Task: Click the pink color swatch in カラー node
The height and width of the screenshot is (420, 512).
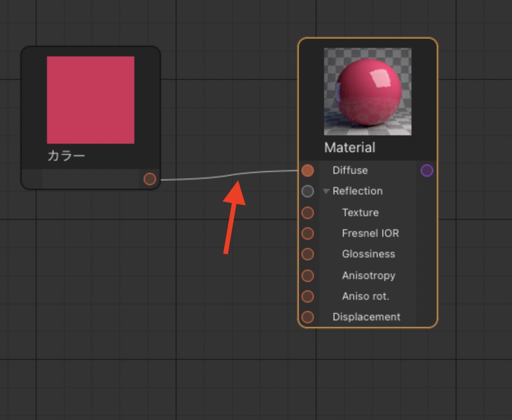Action: point(91,100)
